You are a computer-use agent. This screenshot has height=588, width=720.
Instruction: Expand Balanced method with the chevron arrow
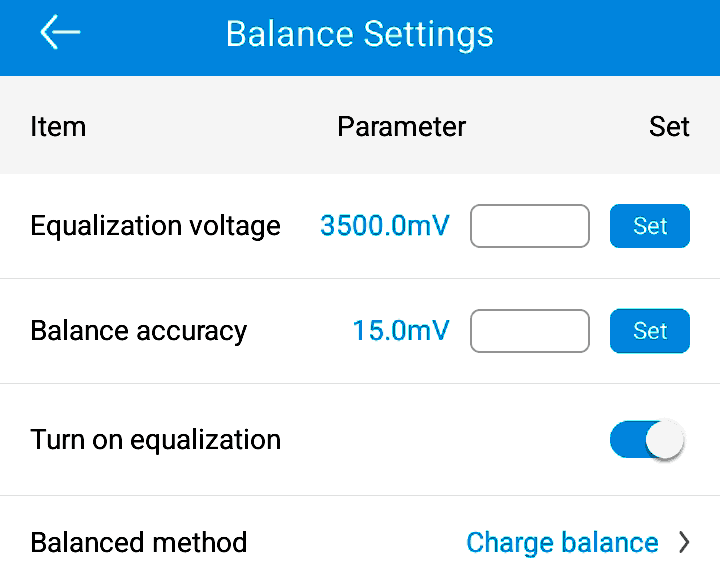(684, 543)
